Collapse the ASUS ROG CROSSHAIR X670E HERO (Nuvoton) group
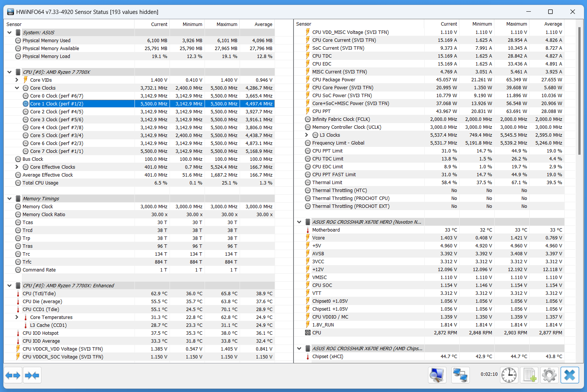This screenshot has width=587, height=392. point(299,222)
